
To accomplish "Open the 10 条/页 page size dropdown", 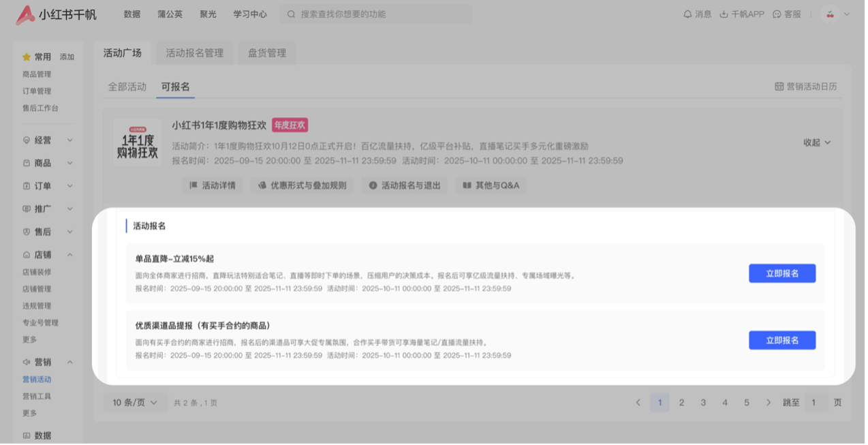I will (x=134, y=402).
